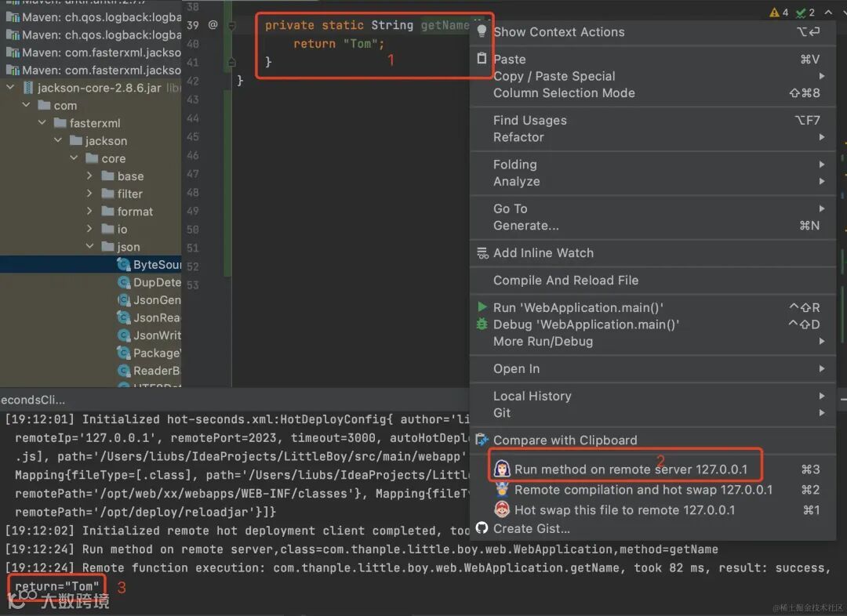Open the Local History submenu
This screenshot has width=847, height=616.
coord(653,397)
